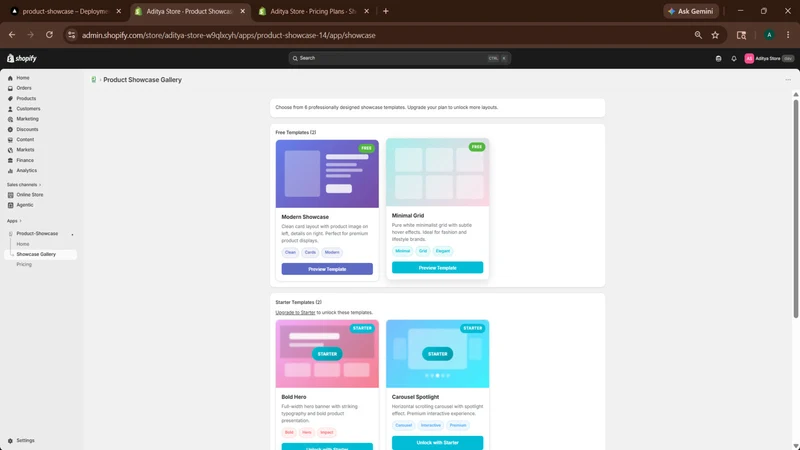Click the browser address bar URL
Screen dimensions: 800x450
click(229, 35)
